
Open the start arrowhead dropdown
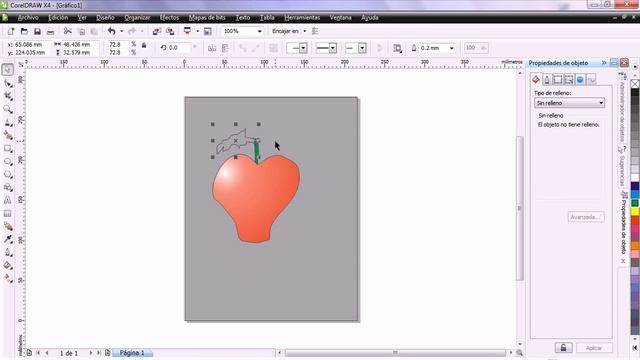point(303,48)
